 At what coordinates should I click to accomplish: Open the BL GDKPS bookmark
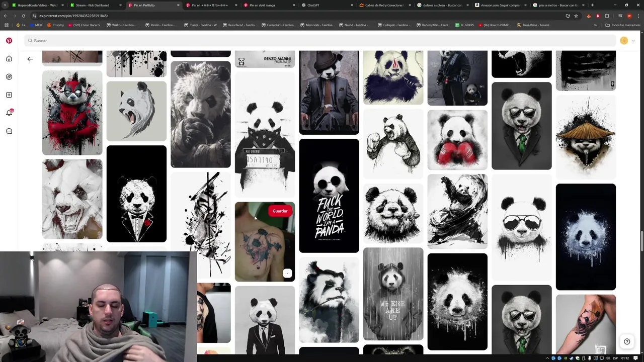[x=465, y=25]
